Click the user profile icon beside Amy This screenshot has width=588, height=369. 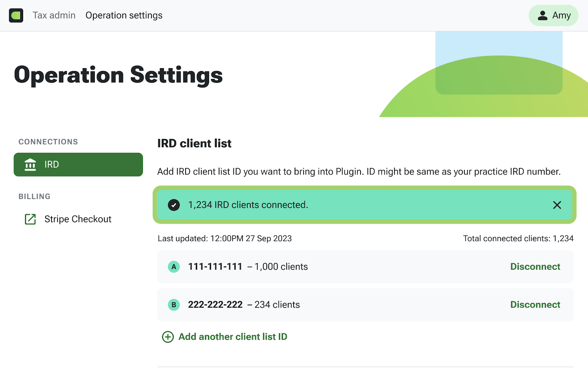click(x=542, y=15)
